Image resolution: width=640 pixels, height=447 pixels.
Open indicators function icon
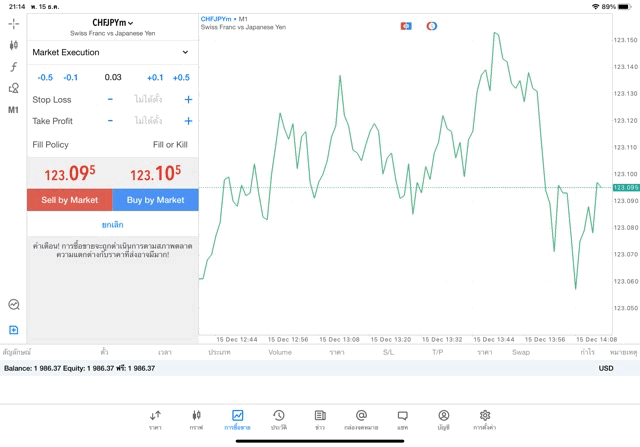point(13,67)
